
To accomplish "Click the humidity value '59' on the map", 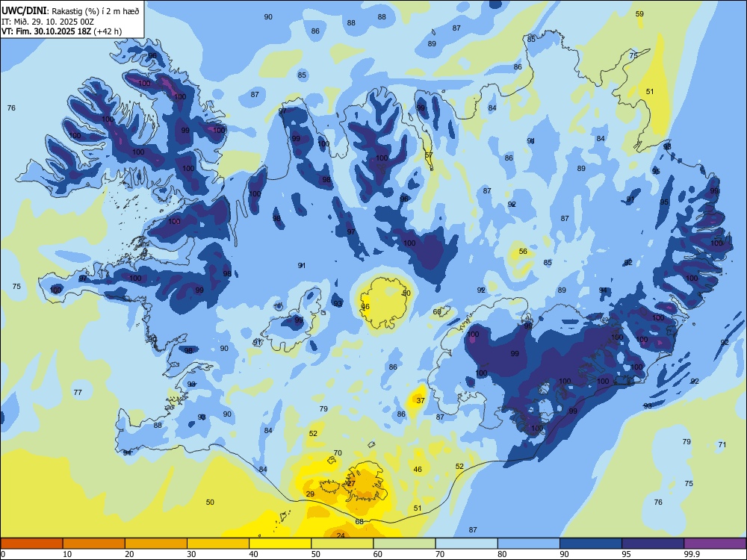I will coord(640,13).
